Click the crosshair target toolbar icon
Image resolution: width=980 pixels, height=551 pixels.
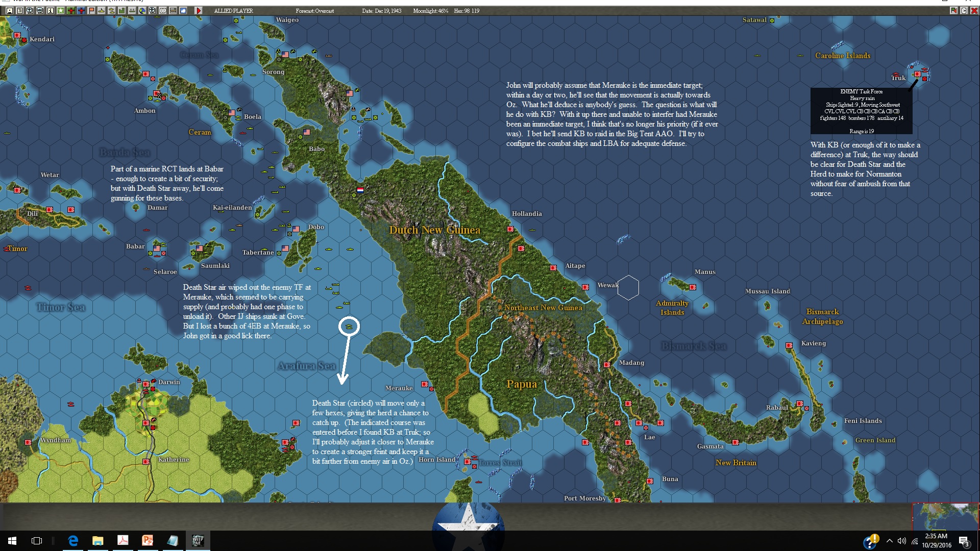[153, 10]
